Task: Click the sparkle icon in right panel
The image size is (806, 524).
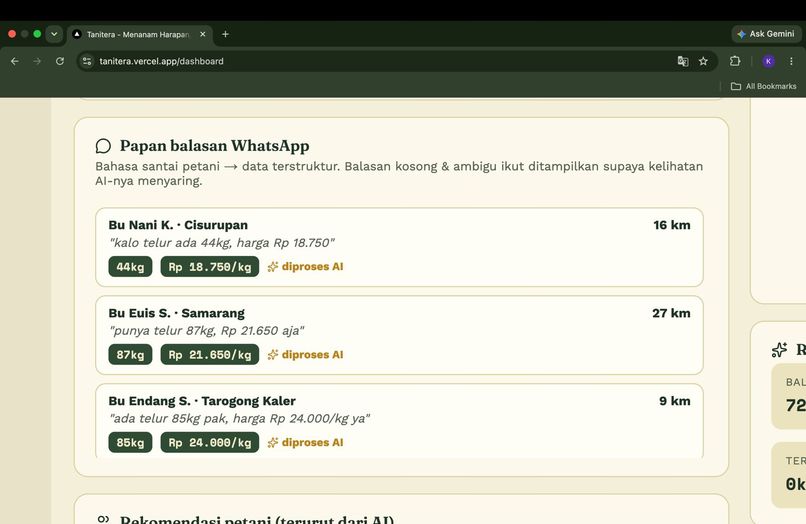Action: [779, 350]
